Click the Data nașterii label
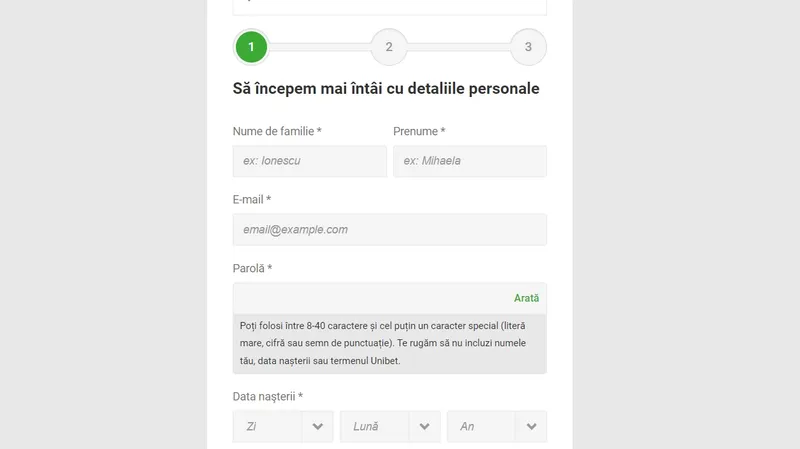 click(268, 396)
